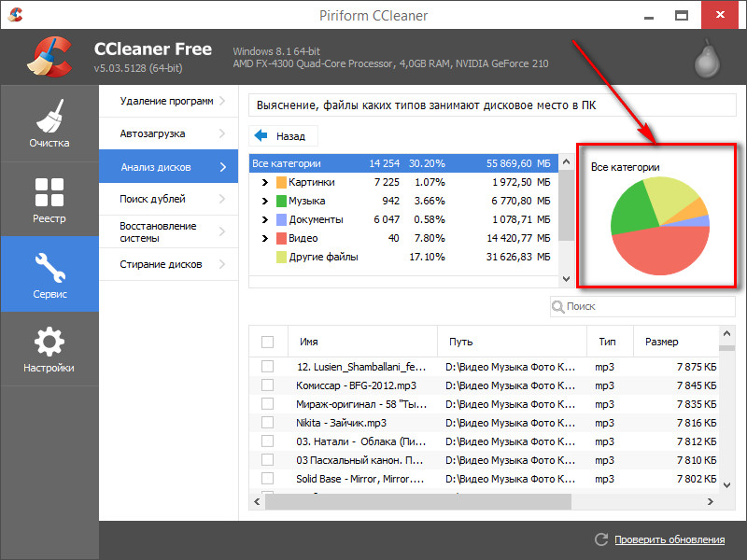The image size is (747, 560).
Task: Click the file list scroll down arrow
Action: 726,485
